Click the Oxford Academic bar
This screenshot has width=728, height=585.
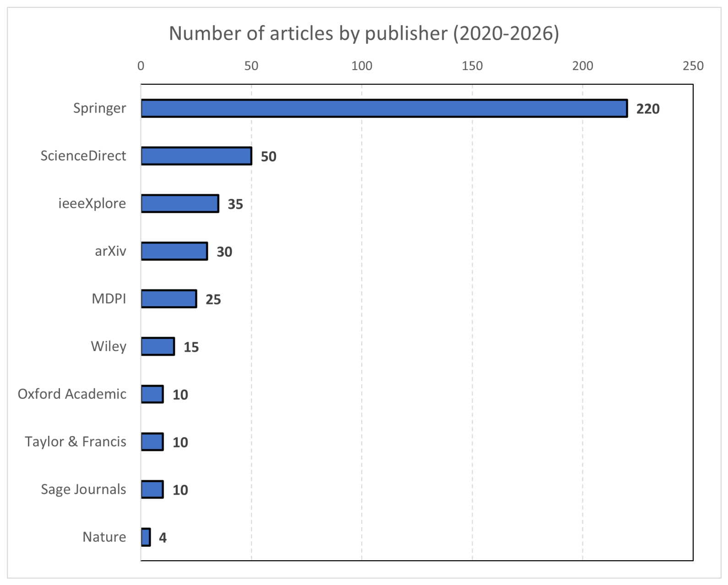pos(152,394)
